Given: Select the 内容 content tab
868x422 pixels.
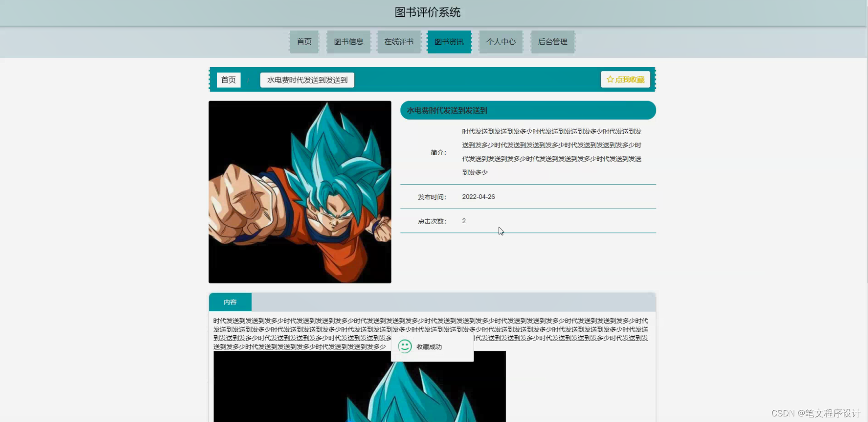Looking at the screenshot, I should coord(230,302).
